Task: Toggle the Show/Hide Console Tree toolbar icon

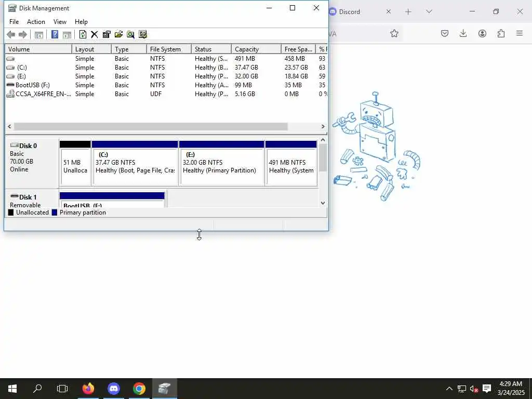Action: coord(39,34)
